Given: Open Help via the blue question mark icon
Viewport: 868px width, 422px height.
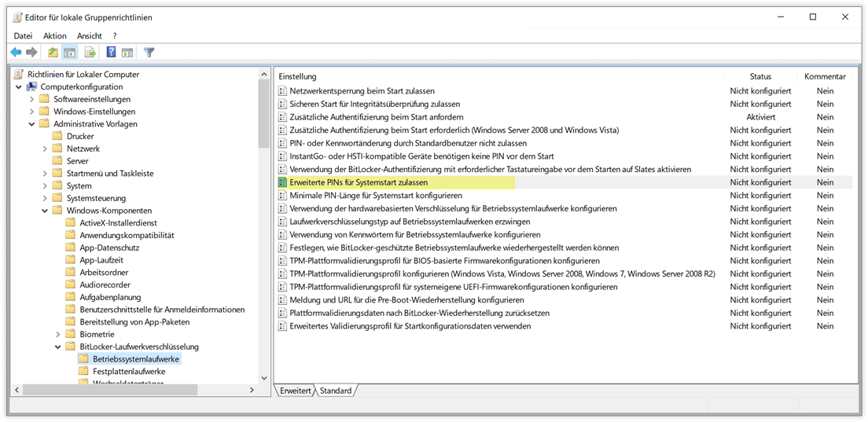Looking at the screenshot, I should click(x=111, y=53).
